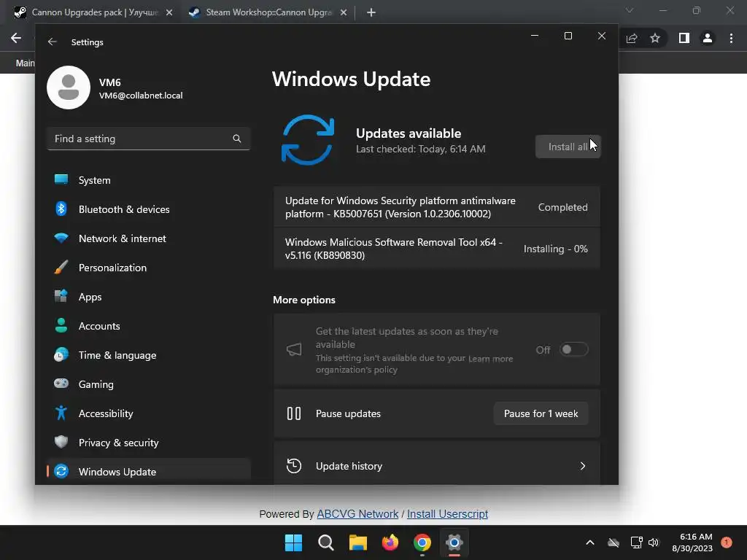The image size is (747, 560).
Task: Click VM6 profile avatar picture
Action: coord(69,87)
